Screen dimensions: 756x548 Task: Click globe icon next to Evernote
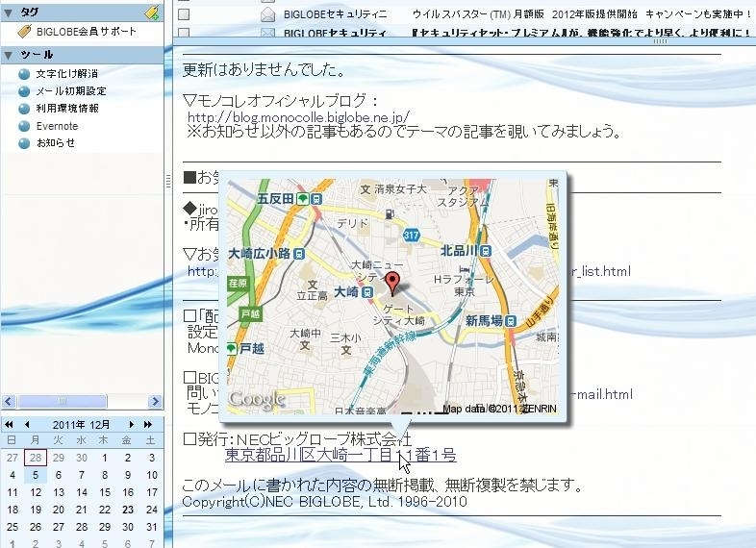pos(24,126)
